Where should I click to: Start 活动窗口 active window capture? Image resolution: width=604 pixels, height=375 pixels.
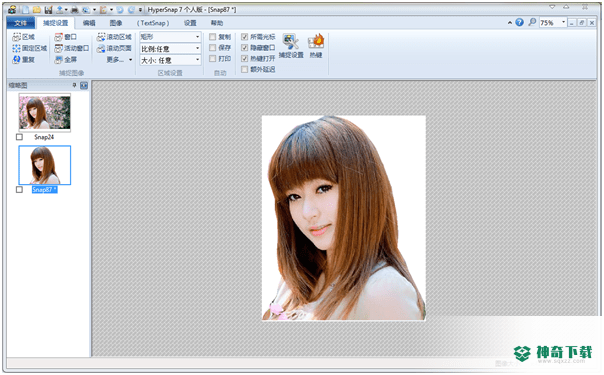pyautogui.click(x=72, y=48)
